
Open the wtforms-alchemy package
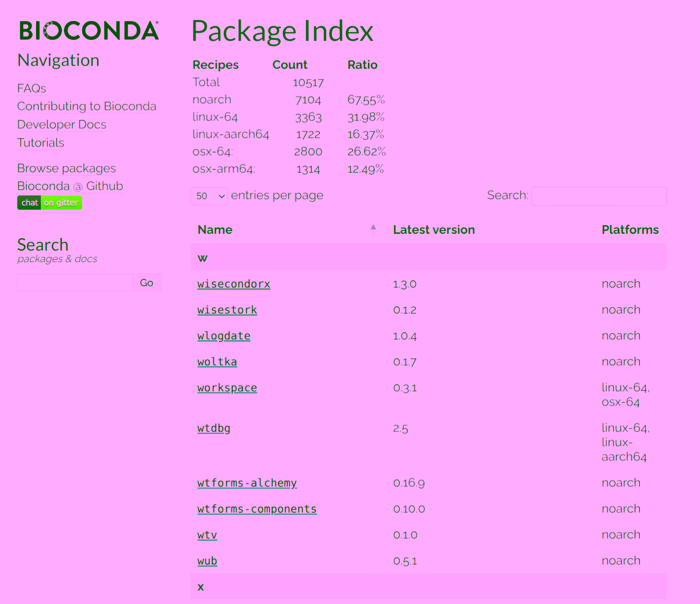247,483
